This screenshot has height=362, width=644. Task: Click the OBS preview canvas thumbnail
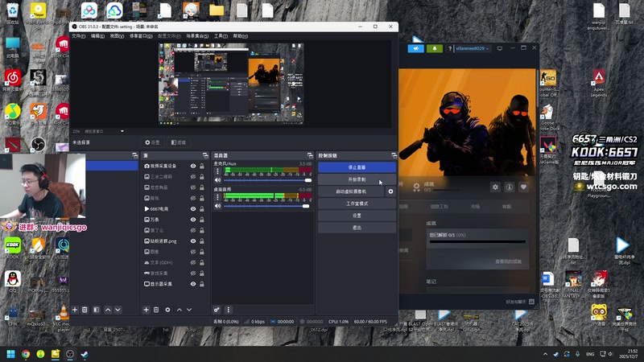(231, 84)
